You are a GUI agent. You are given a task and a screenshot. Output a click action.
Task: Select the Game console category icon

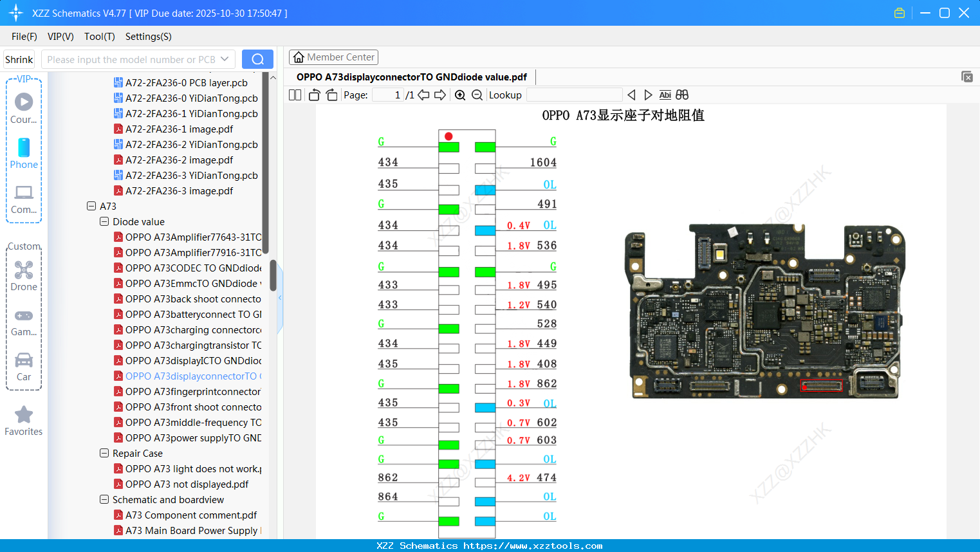[24, 322]
